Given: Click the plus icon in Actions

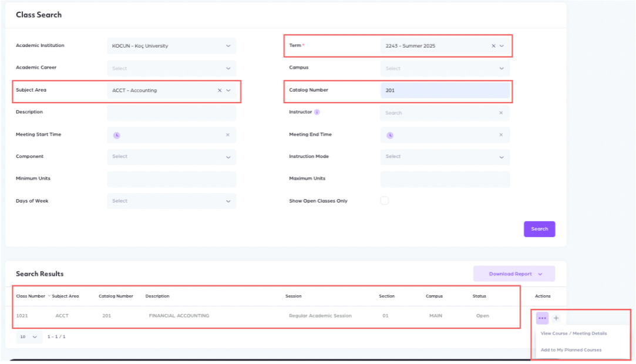Looking at the screenshot, I should (556, 318).
